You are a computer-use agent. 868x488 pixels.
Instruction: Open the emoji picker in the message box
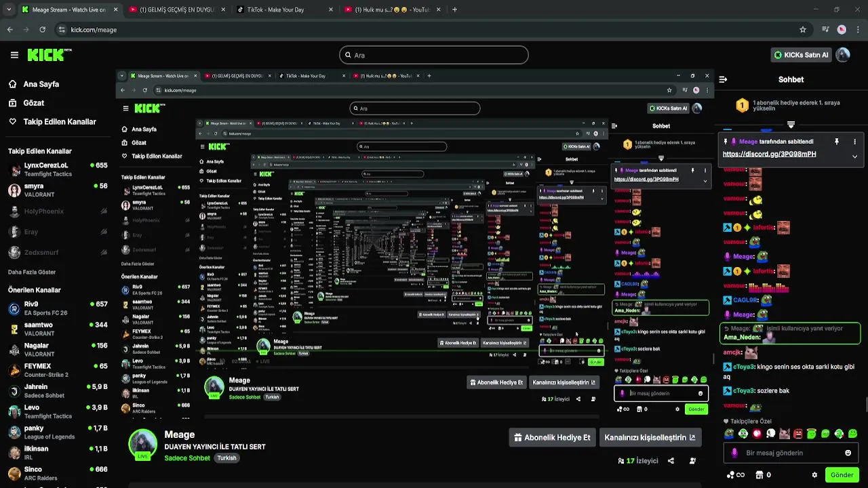coord(848,453)
